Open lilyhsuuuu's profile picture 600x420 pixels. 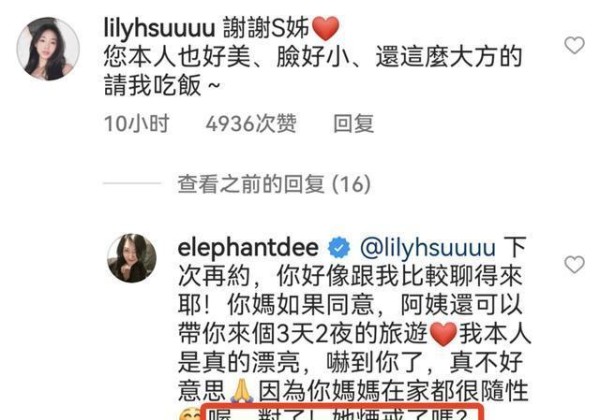point(48,49)
